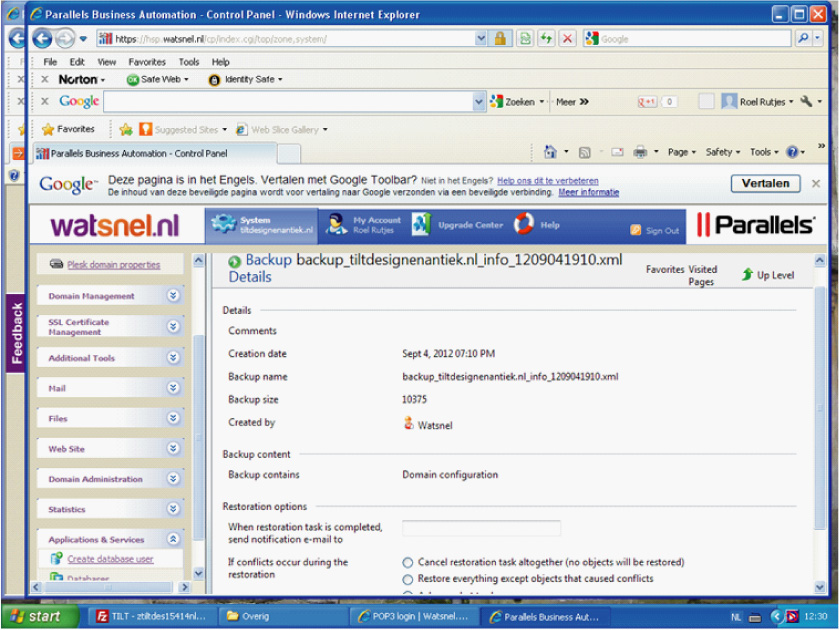Click the Sign Out icon
The width and height of the screenshot is (839, 630).
635,230
